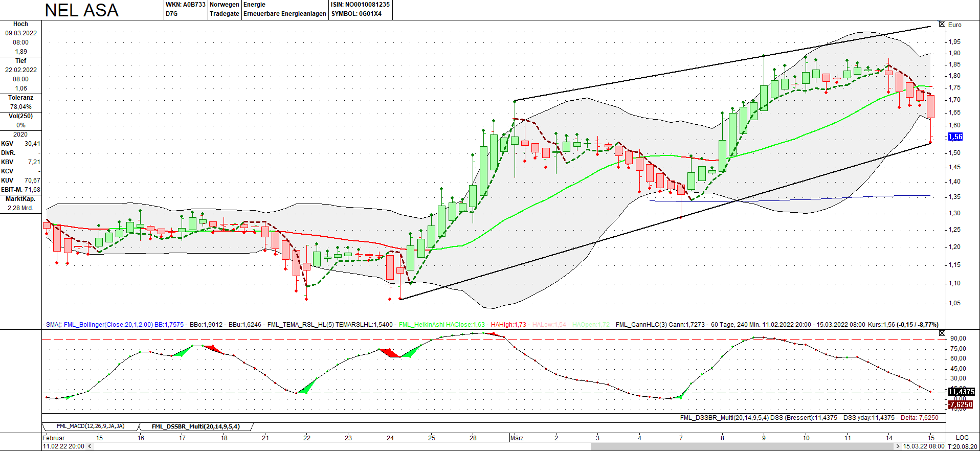
Task: Click the FML_TEMA_RSL_HL(5) legend entry
Action: [330, 325]
